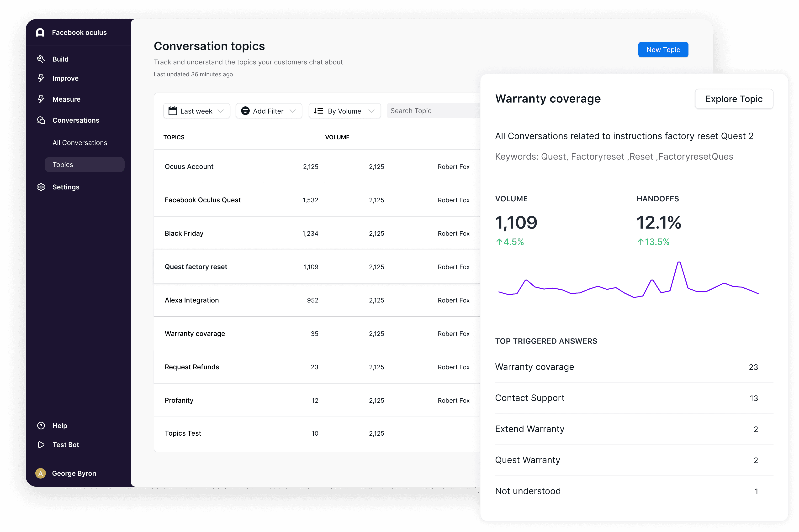Click the New Topic button

[x=663, y=50]
